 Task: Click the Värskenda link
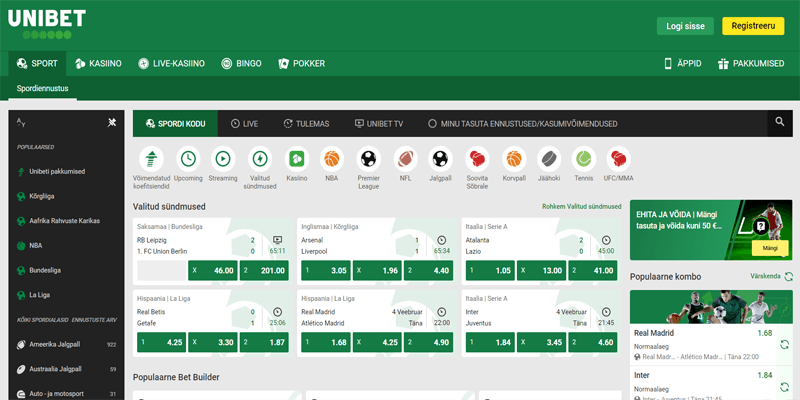tap(765, 276)
